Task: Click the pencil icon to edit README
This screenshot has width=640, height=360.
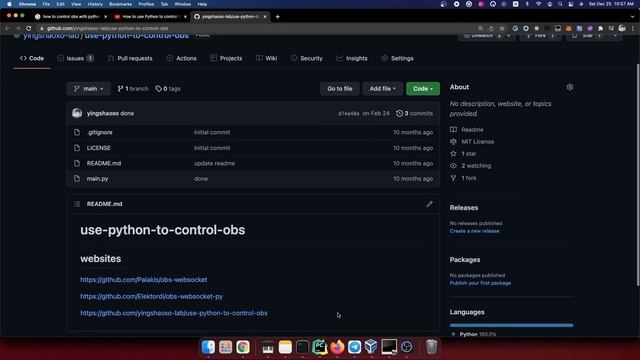Action: (429, 204)
